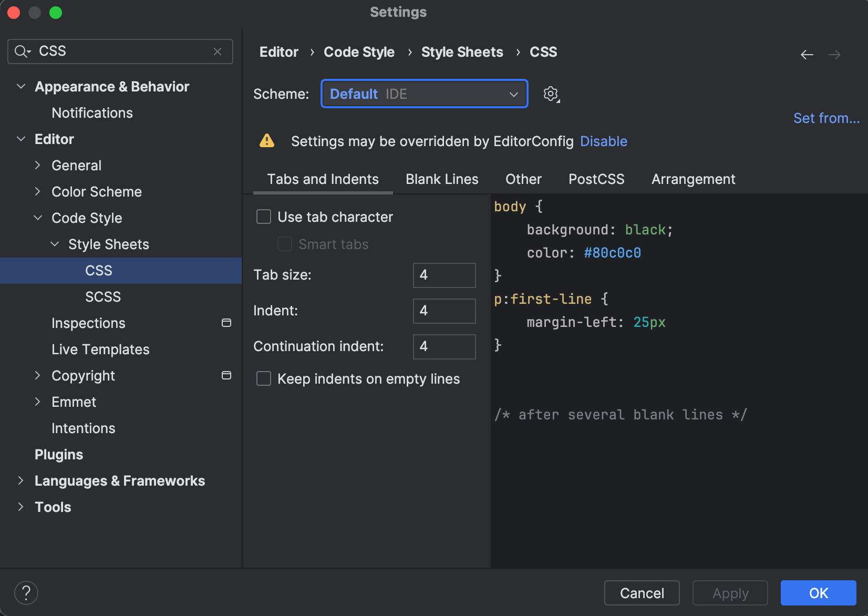
Task: Collapse the Style Sheets section
Action: click(x=55, y=244)
